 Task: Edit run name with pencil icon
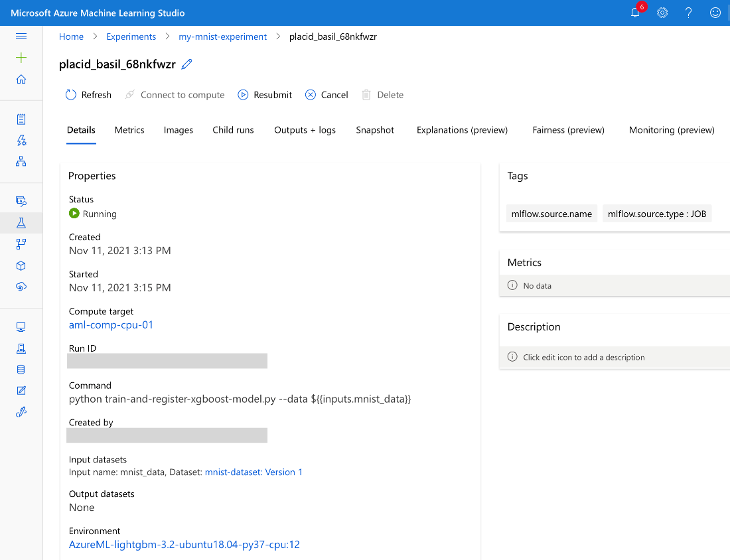186,64
